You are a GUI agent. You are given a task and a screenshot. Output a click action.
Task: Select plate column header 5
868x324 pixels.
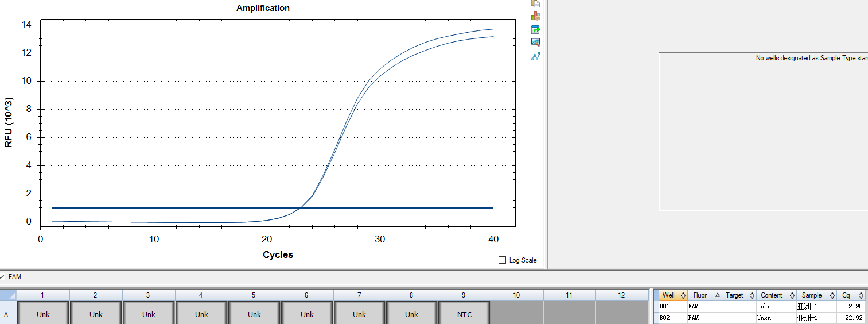point(254,295)
